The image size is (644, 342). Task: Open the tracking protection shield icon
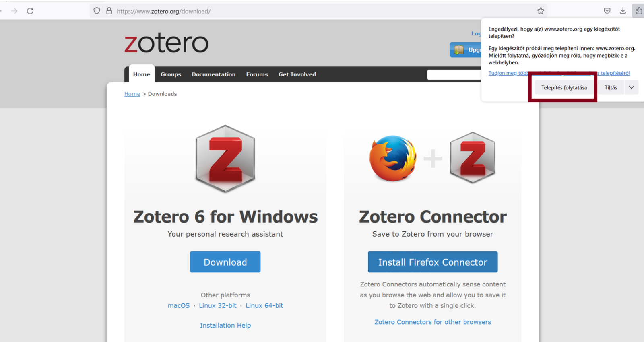click(97, 11)
